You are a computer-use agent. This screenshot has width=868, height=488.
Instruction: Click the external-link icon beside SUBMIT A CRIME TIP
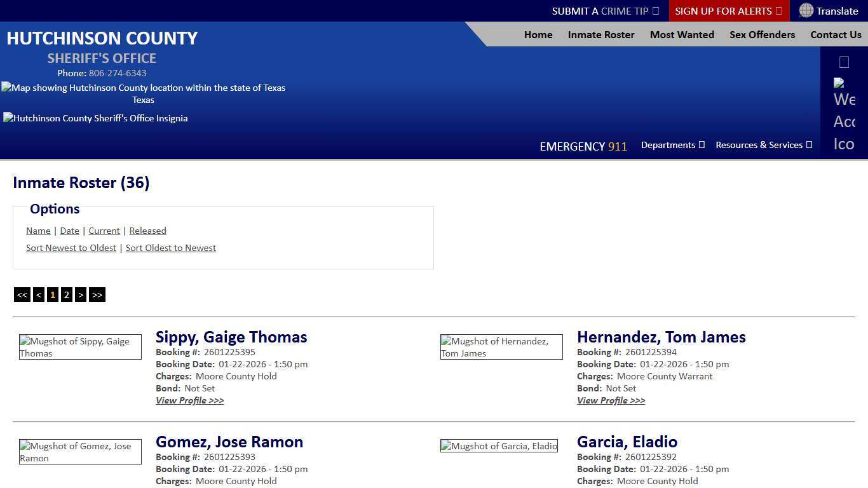(x=657, y=11)
